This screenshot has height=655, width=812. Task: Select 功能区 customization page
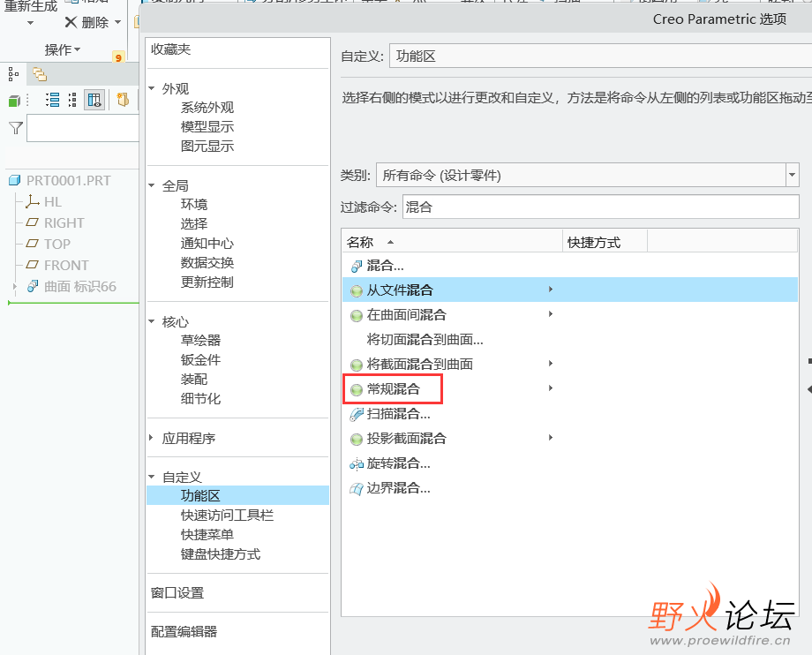237,495
